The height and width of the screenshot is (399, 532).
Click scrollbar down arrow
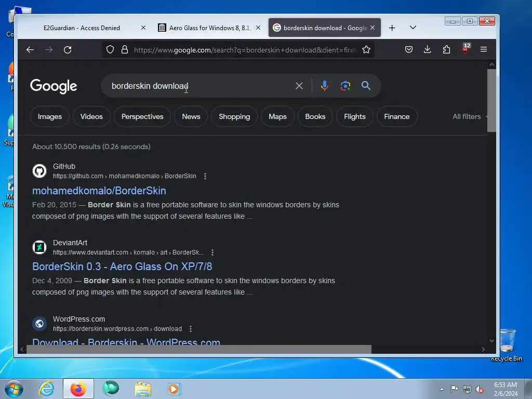click(x=491, y=341)
